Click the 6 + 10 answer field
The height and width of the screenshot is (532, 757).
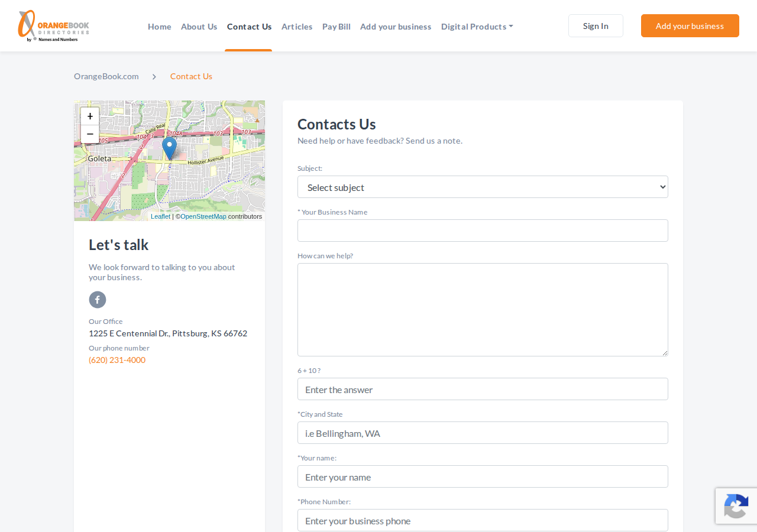point(483,389)
